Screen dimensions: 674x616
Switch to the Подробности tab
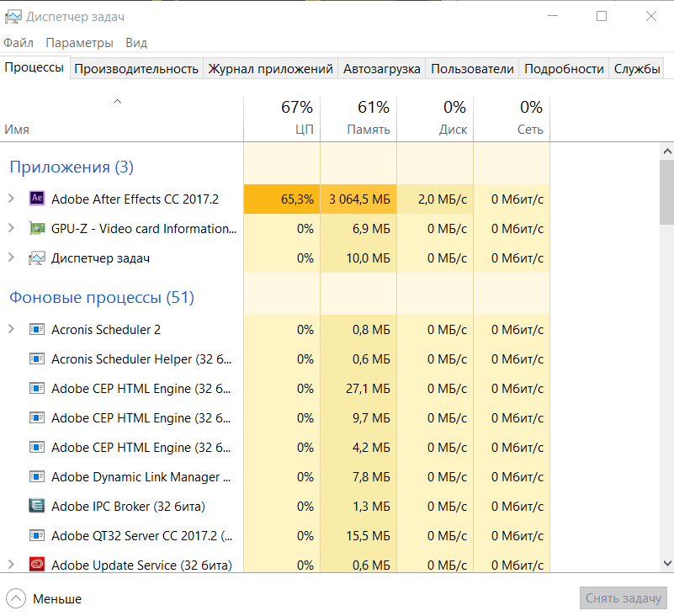click(x=564, y=69)
